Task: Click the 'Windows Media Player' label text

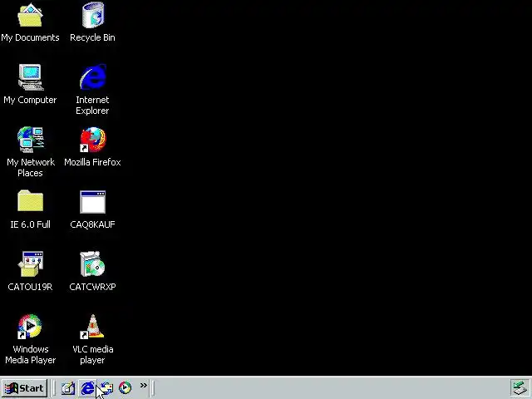Action: [30, 355]
